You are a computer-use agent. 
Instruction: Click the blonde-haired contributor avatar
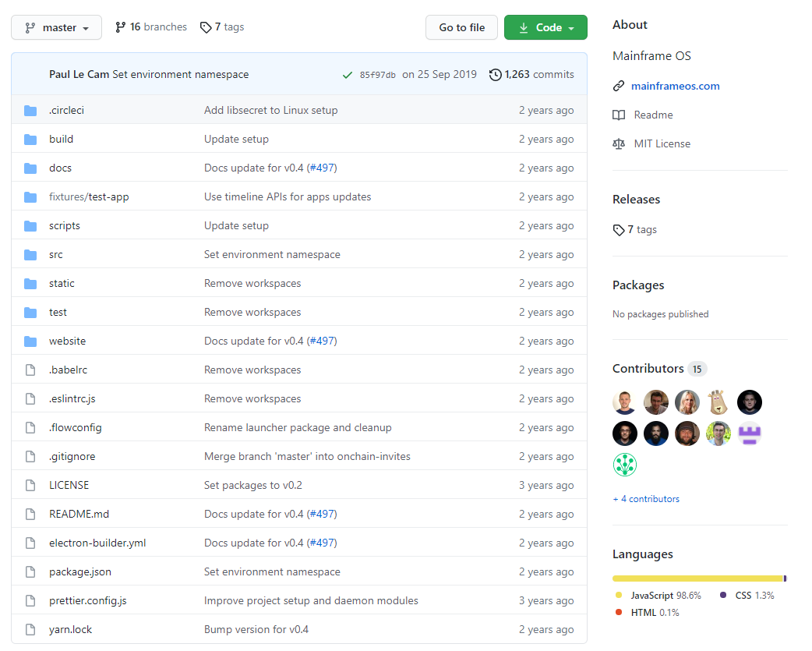pos(687,402)
